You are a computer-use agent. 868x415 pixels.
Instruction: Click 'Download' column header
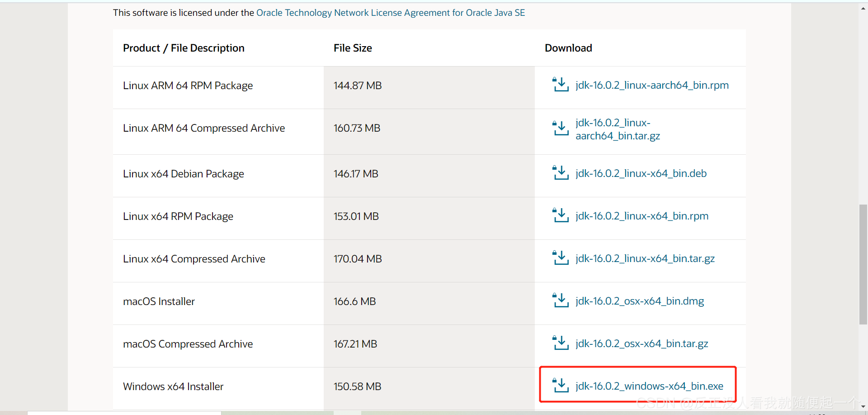(568, 48)
